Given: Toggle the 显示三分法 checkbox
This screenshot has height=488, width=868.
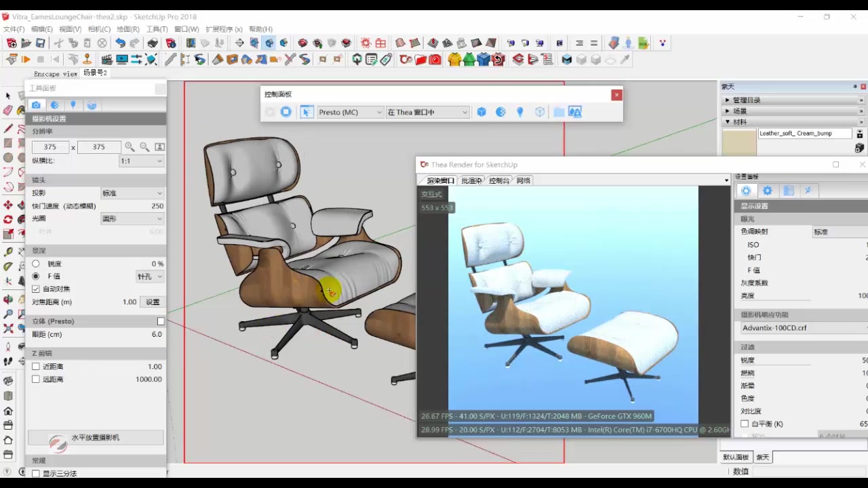Looking at the screenshot, I should coord(36,473).
